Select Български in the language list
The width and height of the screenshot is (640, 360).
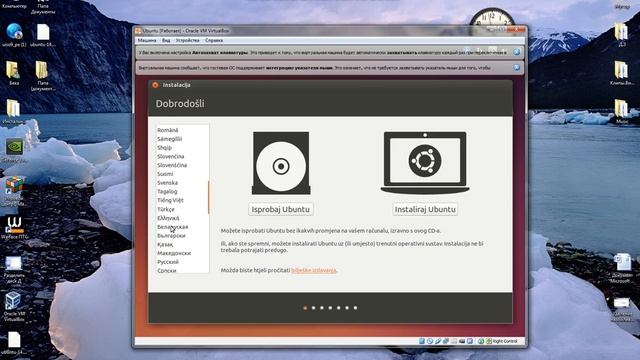pyautogui.click(x=171, y=236)
